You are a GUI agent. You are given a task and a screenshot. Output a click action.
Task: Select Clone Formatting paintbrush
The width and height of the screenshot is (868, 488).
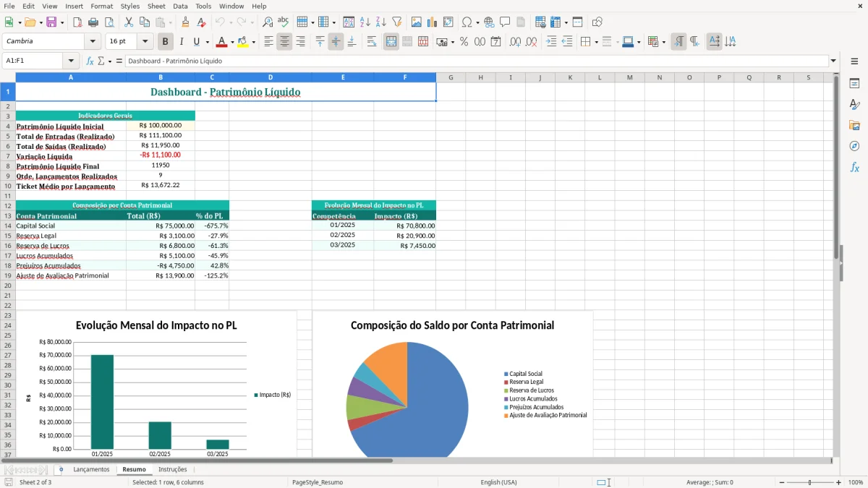point(185,22)
